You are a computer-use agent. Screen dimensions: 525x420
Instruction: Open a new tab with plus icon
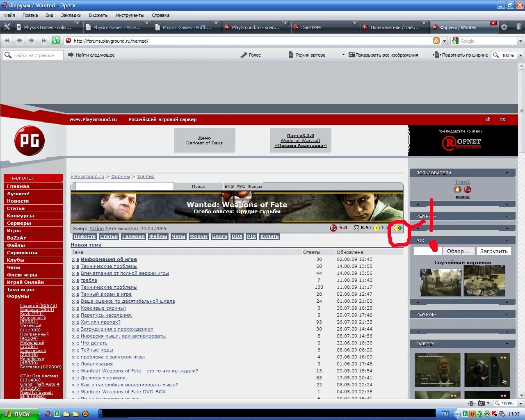[x=504, y=27]
